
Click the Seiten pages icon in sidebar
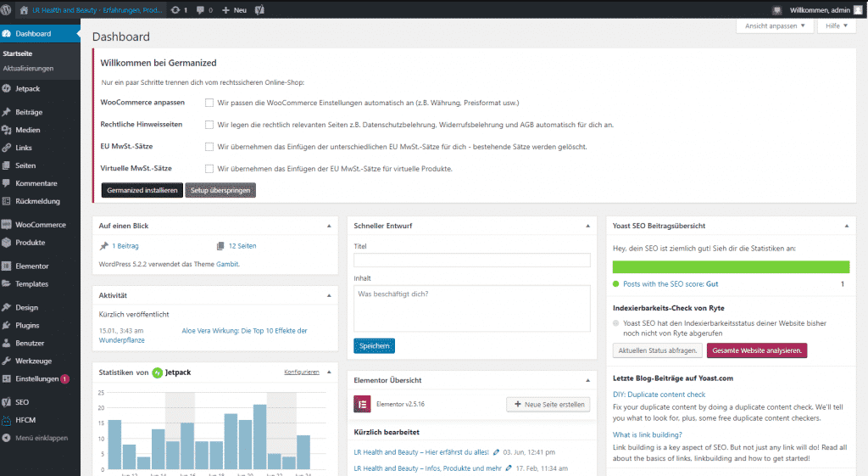click(x=7, y=165)
